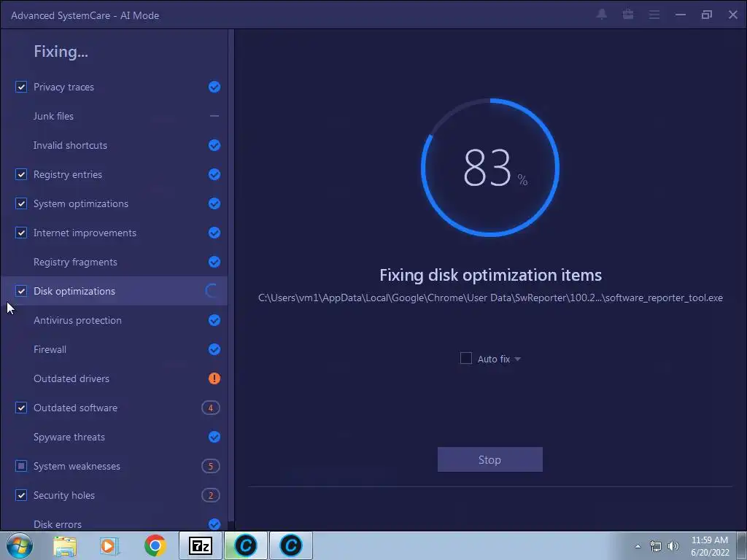Click the left panel vertical scrollbar

click(x=231, y=276)
